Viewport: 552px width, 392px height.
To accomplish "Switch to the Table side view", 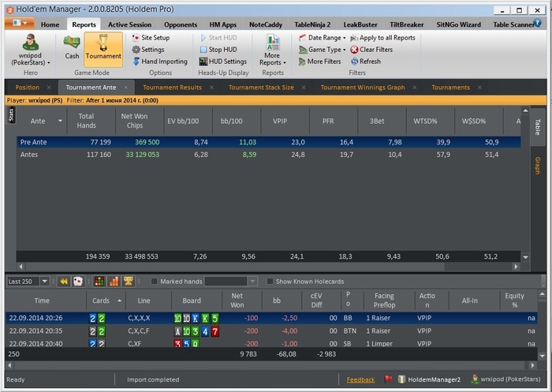I will 537,127.
